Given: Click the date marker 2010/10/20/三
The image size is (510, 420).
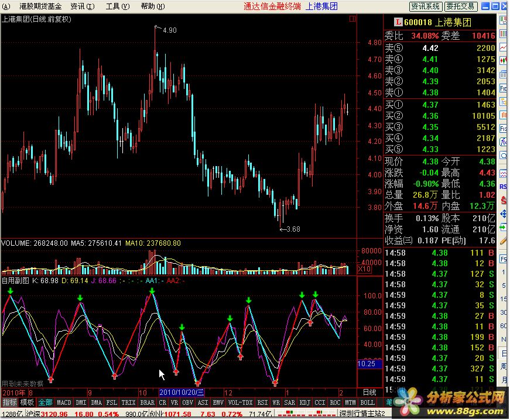Looking at the screenshot, I should pyautogui.click(x=182, y=393).
